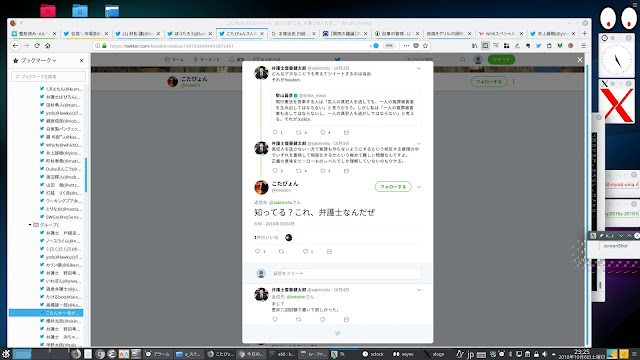Click the liker's avatar beside 1件のいいね

[x=289, y=238]
